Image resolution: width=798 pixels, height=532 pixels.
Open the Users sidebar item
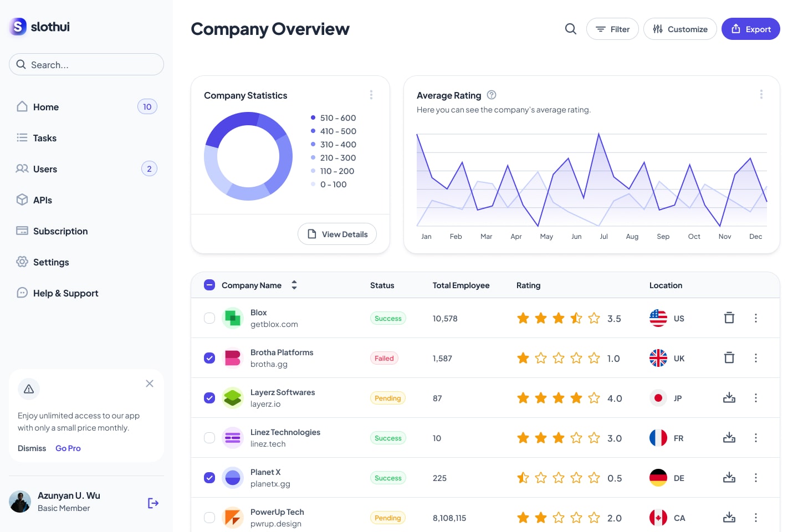pos(45,169)
